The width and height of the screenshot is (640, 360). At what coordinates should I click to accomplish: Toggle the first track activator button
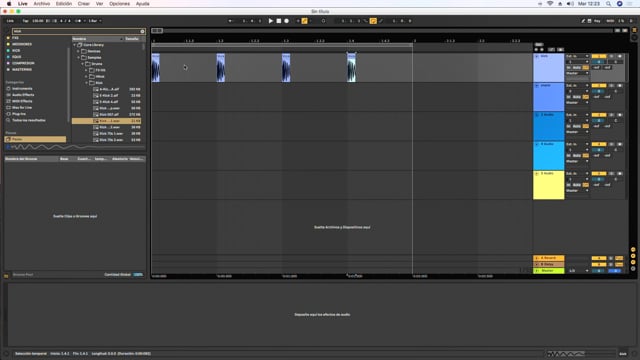(x=599, y=56)
